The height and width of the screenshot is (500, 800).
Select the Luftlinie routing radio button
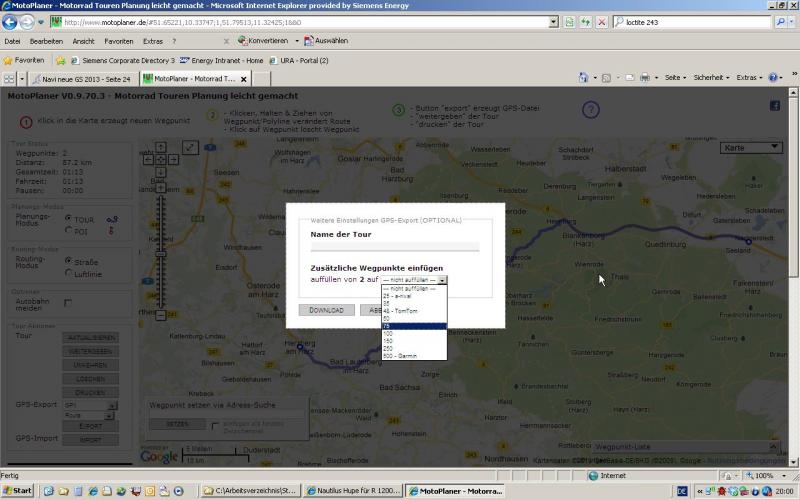point(68,273)
